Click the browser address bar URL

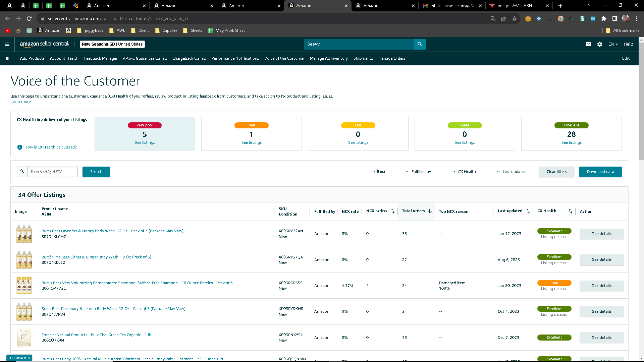click(118, 19)
